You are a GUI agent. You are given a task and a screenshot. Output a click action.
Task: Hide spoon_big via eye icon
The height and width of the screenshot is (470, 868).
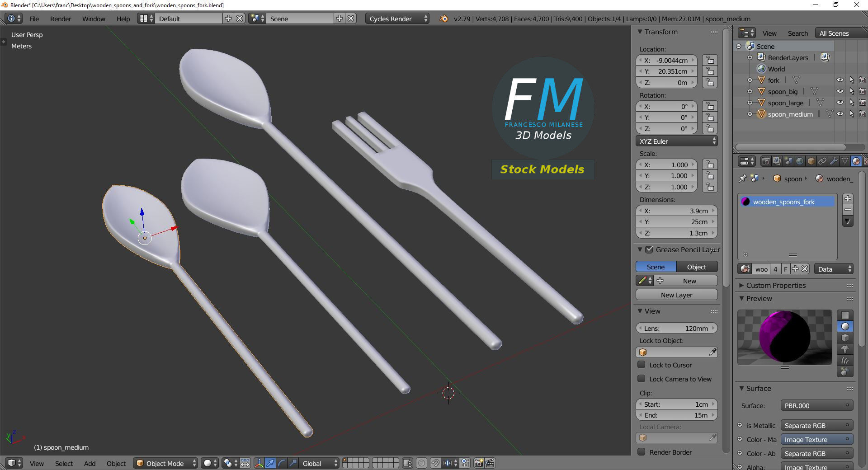[840, 91]
